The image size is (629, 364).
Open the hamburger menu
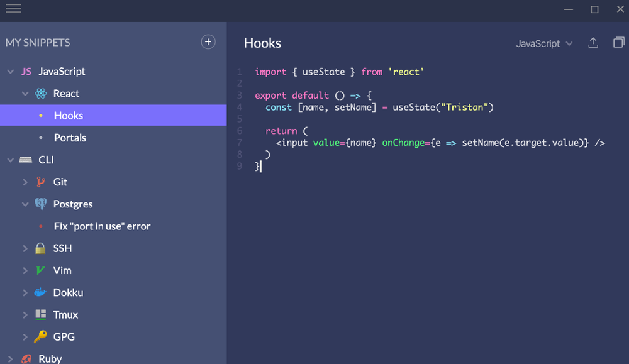[x=13, y=8]
